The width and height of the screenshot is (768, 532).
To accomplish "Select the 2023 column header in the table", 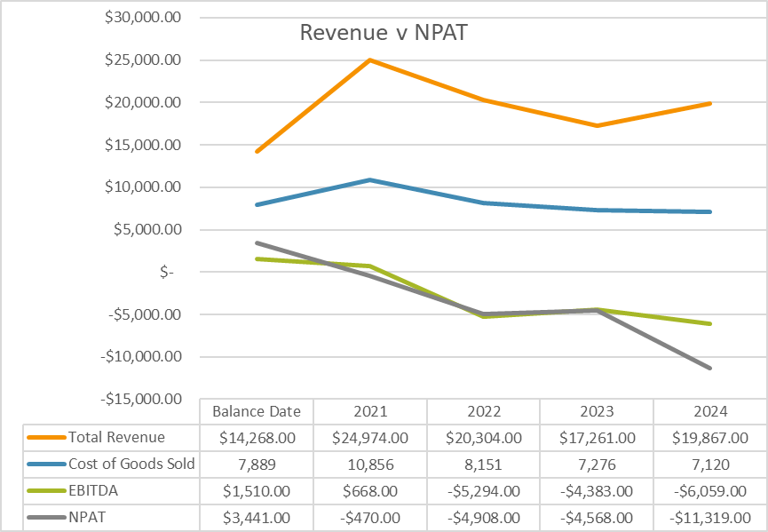I will click(x=597, y=411).
